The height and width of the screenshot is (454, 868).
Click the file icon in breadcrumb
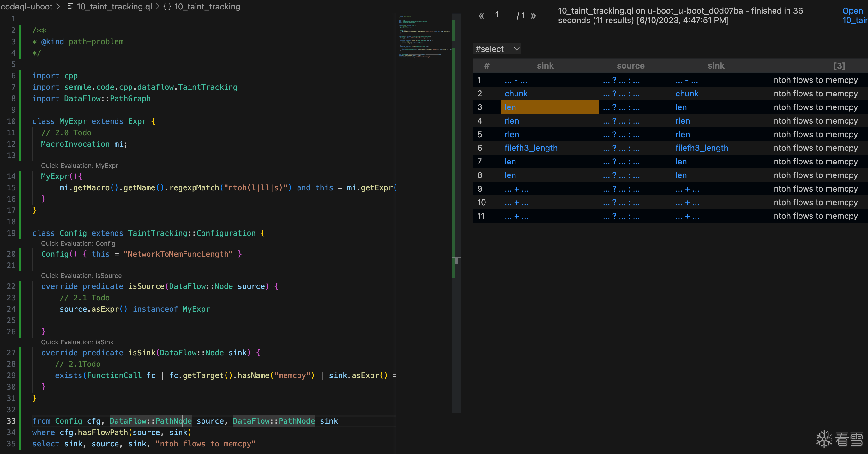click(70, 6)
